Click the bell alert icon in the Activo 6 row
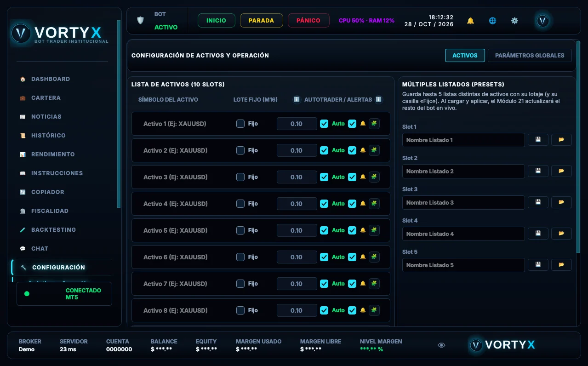The height and width of the screenshot is (366, 588). tap(363, 257)
